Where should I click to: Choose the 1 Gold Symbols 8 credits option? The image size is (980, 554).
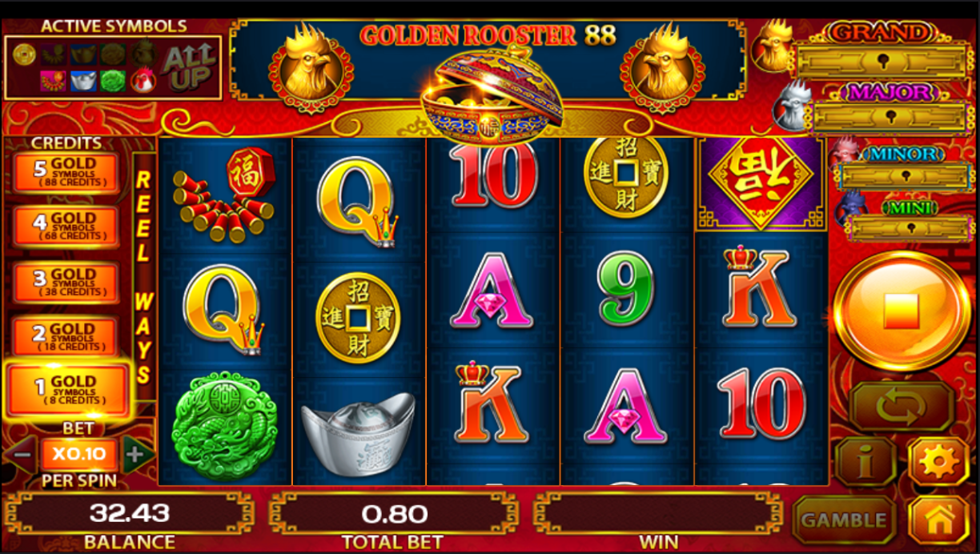coord(67,390)
